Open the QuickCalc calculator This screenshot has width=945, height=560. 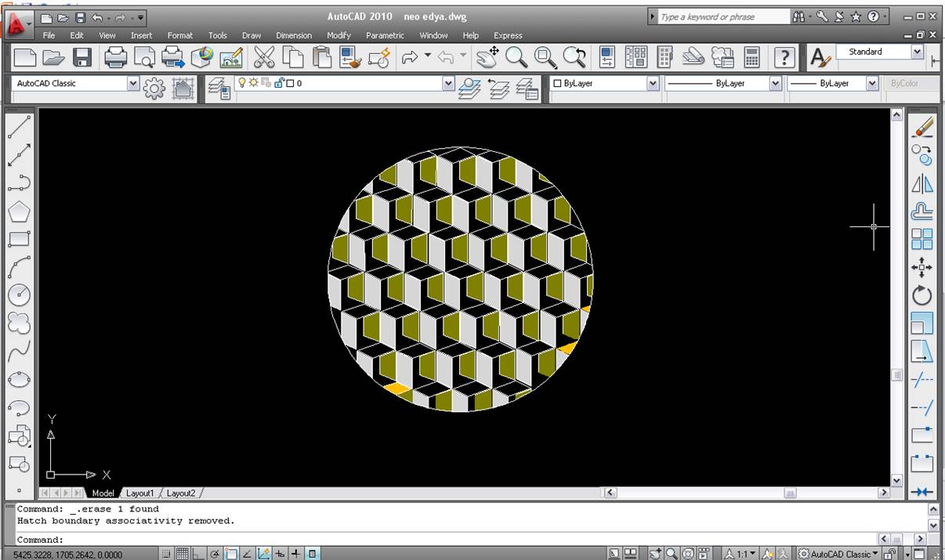[751, 57]
